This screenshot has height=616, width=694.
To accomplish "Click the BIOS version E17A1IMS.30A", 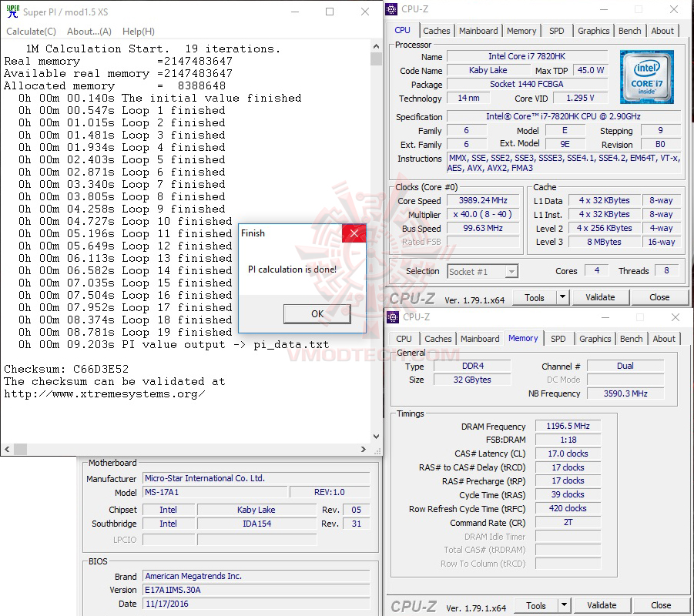I will click(x=256, y=590).
